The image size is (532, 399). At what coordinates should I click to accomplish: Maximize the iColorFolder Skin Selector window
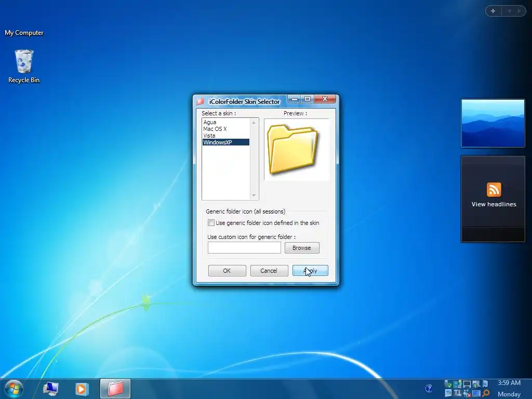pyautogui.click(x=308, y=99)
